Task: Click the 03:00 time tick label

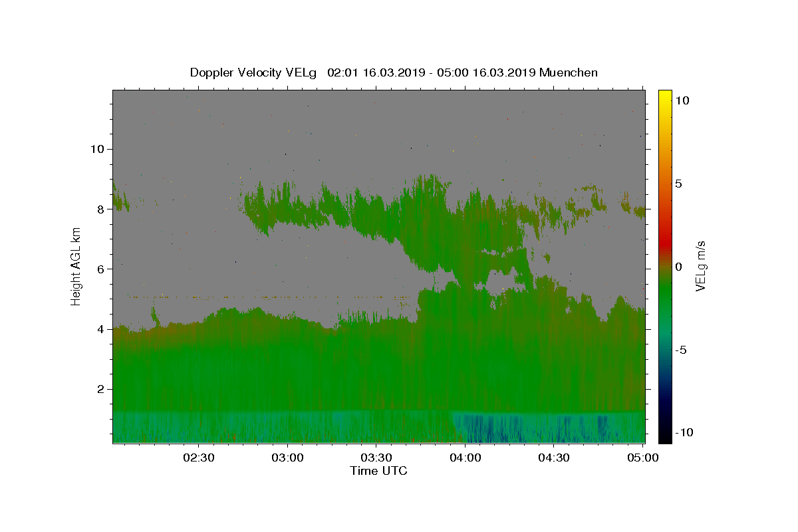Action: (x=287, y=458)
